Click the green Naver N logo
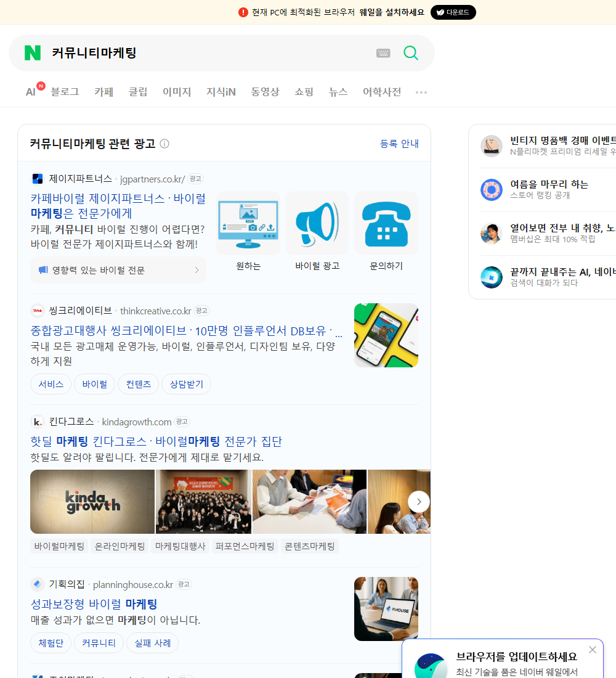Screen dimensions: 616x678 [33, 53]
